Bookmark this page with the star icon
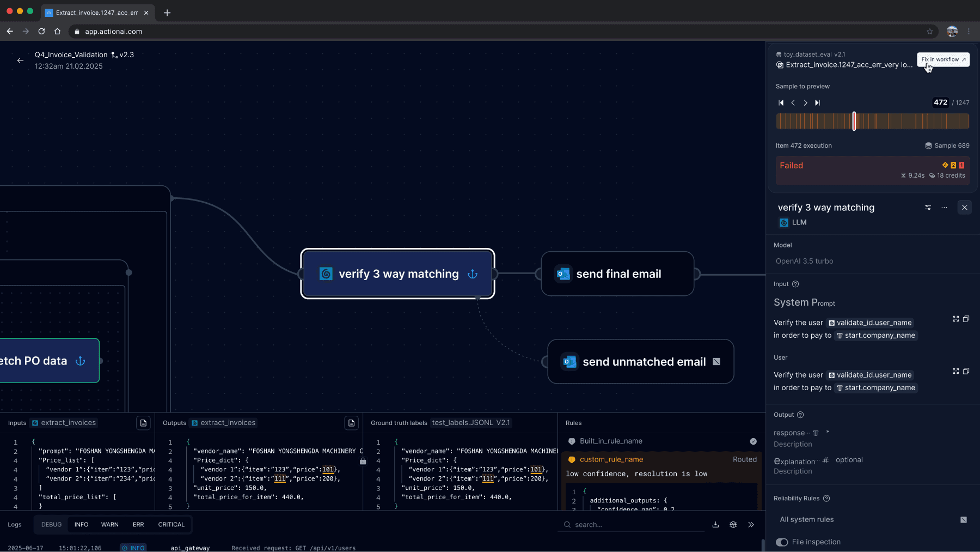Image resolution: width=980 pixels, height=552 pixels. 929,32
